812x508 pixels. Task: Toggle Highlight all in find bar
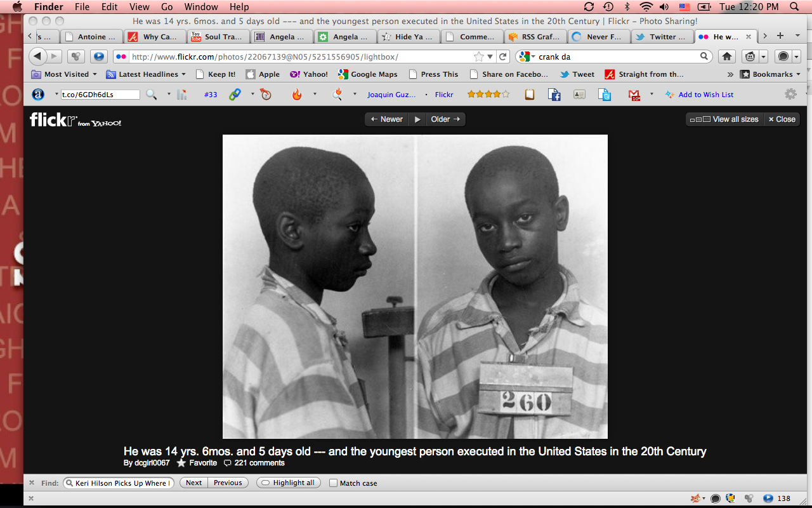click(x=289, y=483)
